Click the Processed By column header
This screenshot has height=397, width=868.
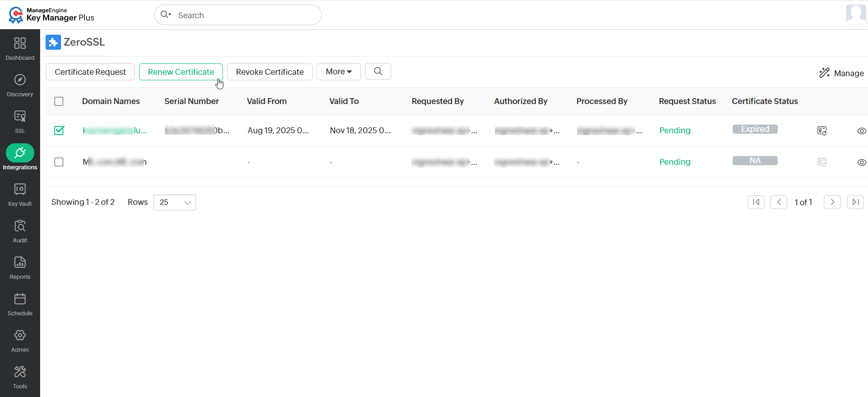602,101
